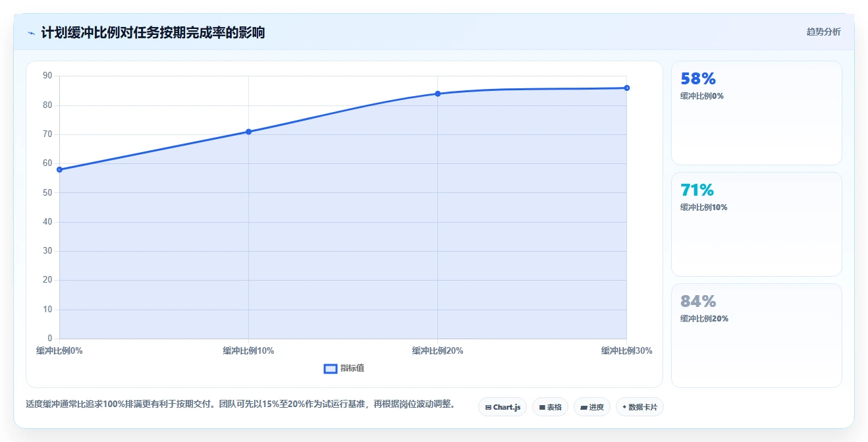Click the 71% value text

click(x=697, y=190)
